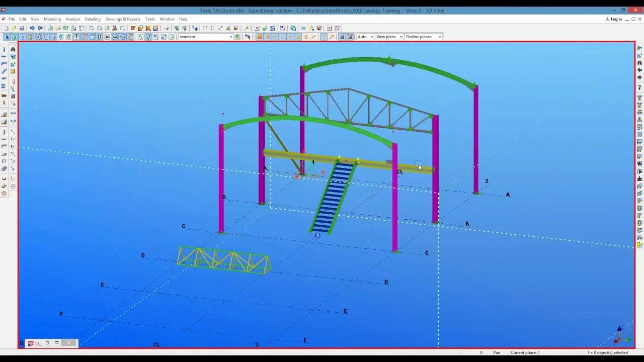
Task: Select the Create Column tool
Action: coord(4,49)
